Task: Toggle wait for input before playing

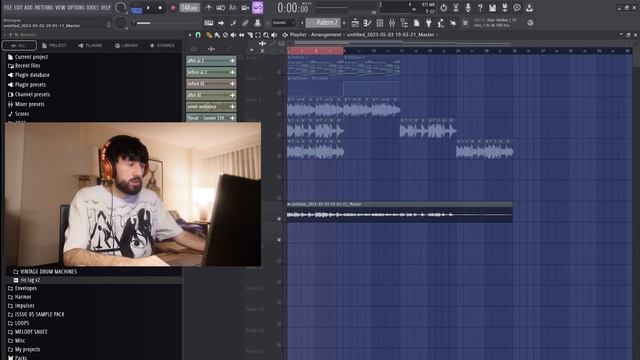Action: tap(221, 8)
